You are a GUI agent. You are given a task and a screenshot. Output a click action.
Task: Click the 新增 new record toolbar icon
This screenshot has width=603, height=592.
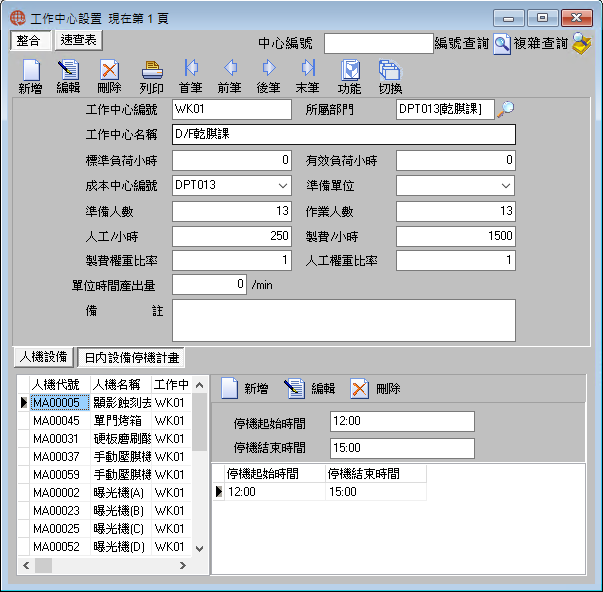click(31, 70)
